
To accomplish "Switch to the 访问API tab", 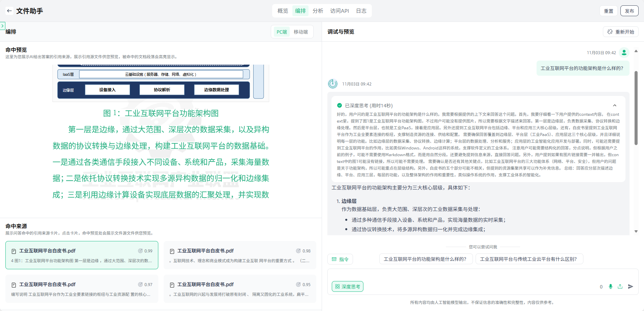I will 339,11.
